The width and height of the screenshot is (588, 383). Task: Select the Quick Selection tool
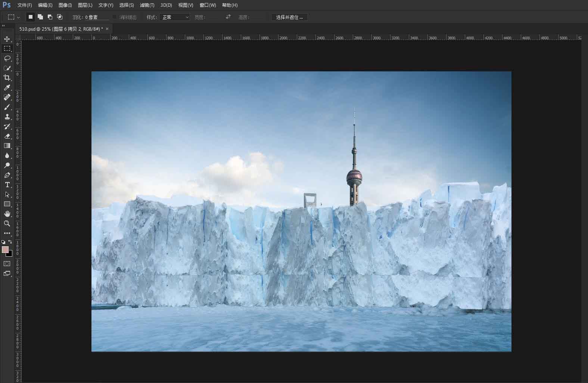(x=7, y=68)
